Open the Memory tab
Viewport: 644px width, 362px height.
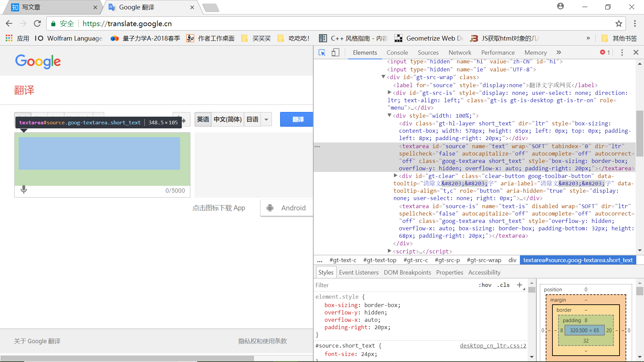click(x=536, y=53)
